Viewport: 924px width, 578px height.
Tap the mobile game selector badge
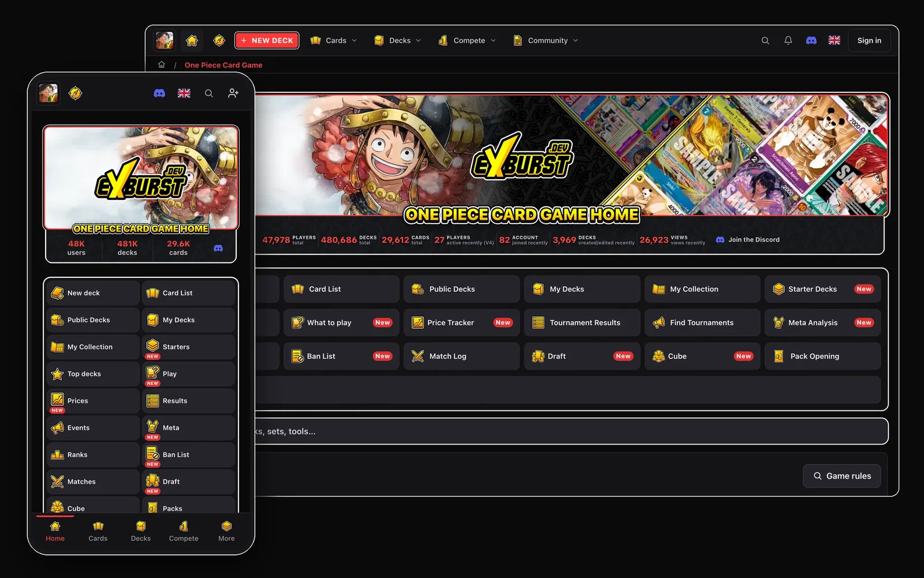(x=76, y=93)
